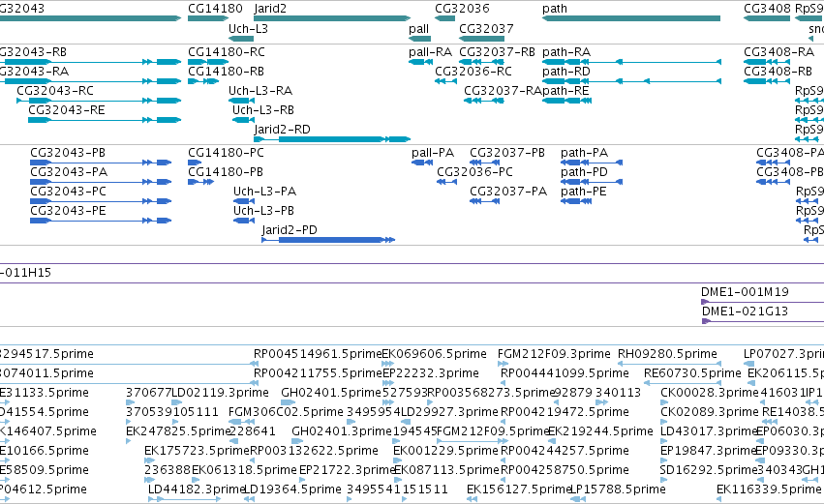This screenshot has height=504, width=824.
Task: Click the CG32043-PB protein
Action: tap(68, 152)
